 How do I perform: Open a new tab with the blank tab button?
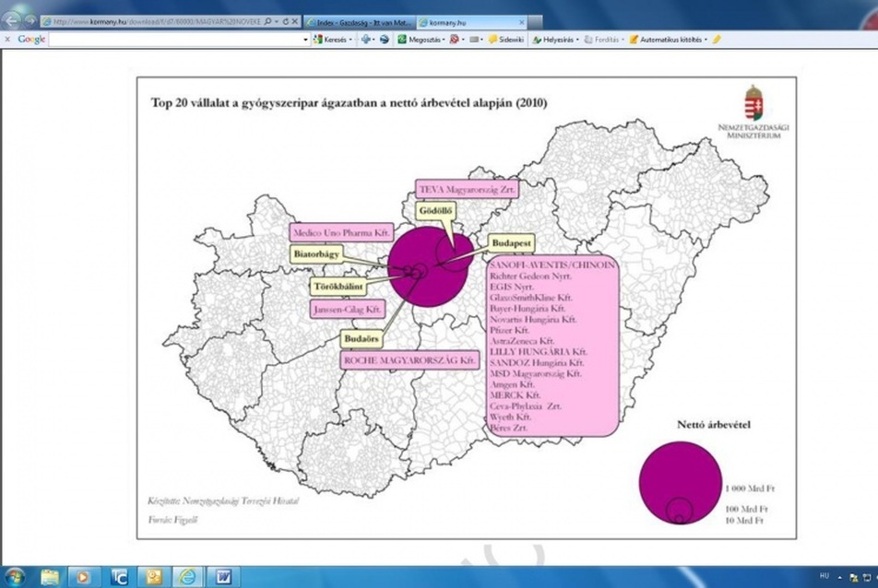point(535,22)
